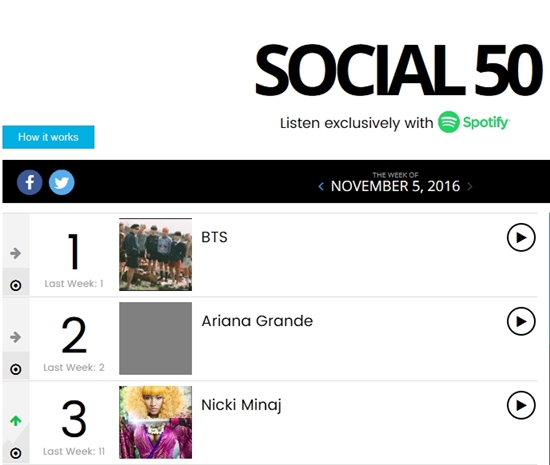Image resolution: width=550 pixels, height=465 pixels.
Task: Go to the next chart week
Action: pyautogui.click(x=470, y=187)
